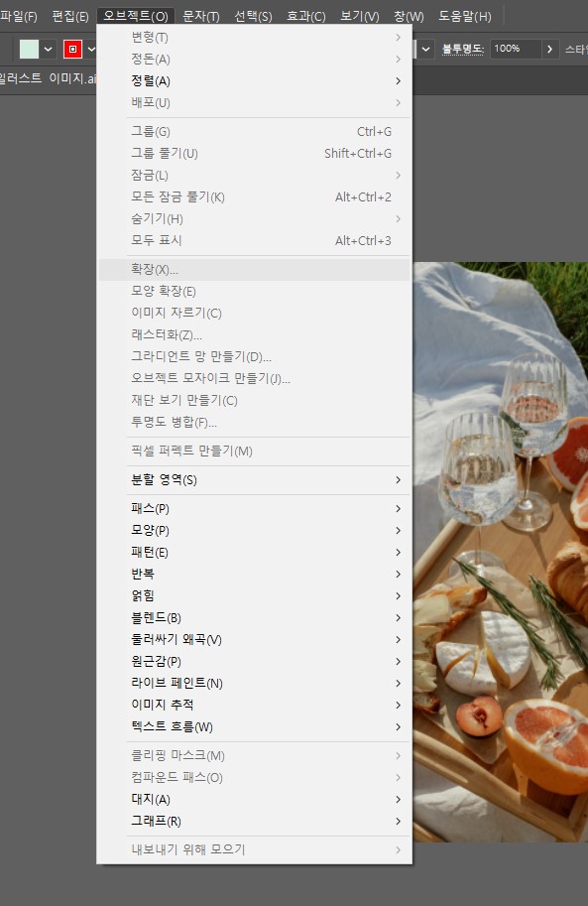Open dropdown left of 불투명도 label
The image size is (588, 906).
pos(425,49)
